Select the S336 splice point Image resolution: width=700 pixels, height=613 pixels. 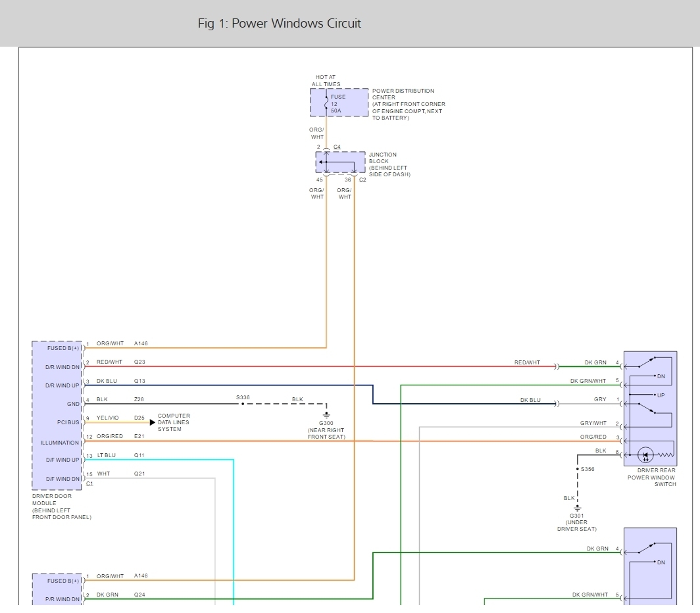pos(241,404)
